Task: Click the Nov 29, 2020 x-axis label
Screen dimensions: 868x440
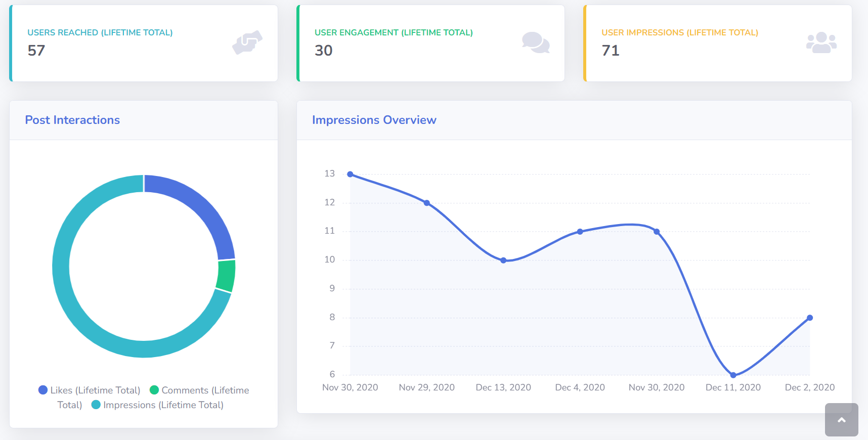Action: coord(427,387)
